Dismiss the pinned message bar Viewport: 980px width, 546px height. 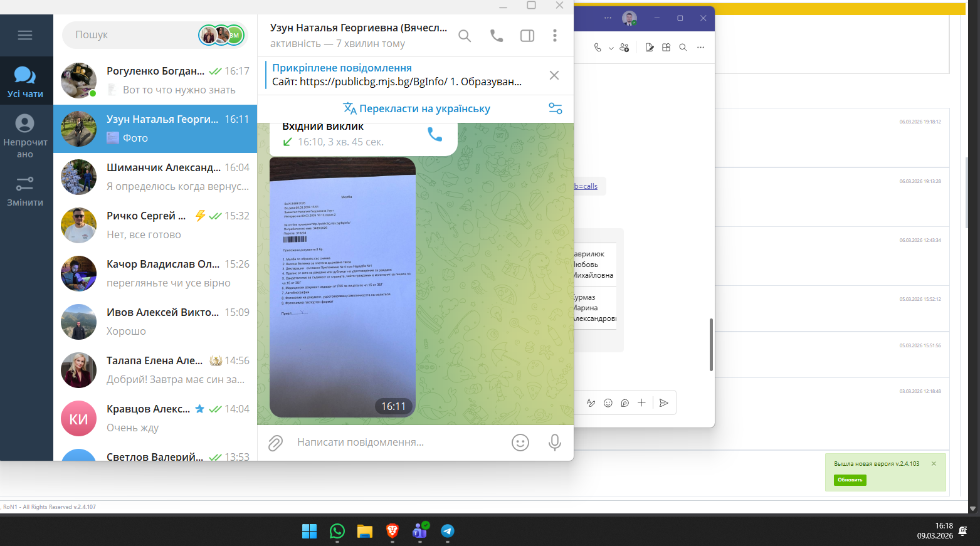pos(554,75)
